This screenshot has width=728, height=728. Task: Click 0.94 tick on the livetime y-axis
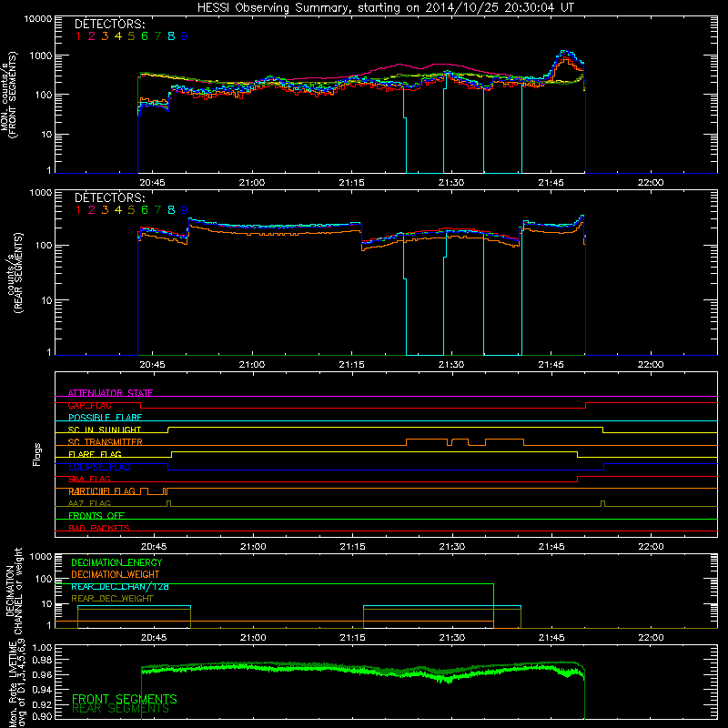click(42, 689)
